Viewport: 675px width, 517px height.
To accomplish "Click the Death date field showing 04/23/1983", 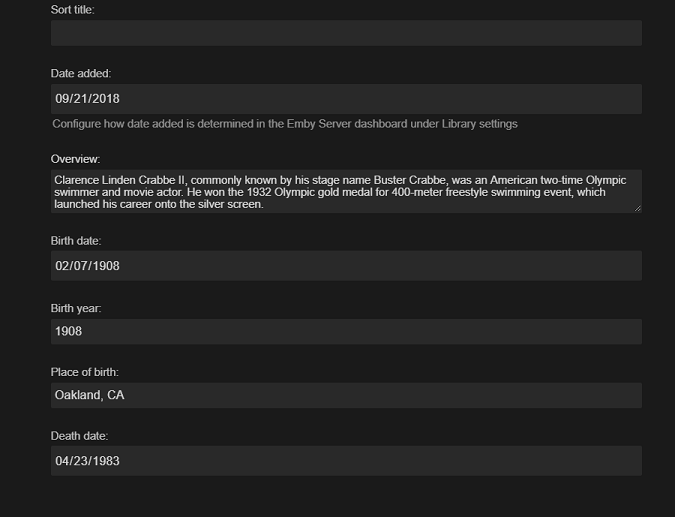I will (346, 461).
